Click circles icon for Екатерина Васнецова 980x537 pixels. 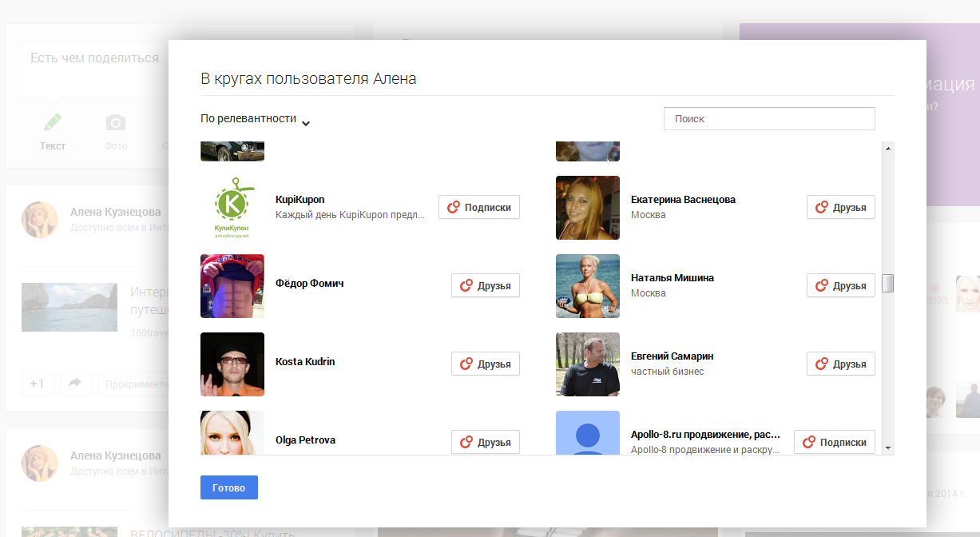coord(822,208)
